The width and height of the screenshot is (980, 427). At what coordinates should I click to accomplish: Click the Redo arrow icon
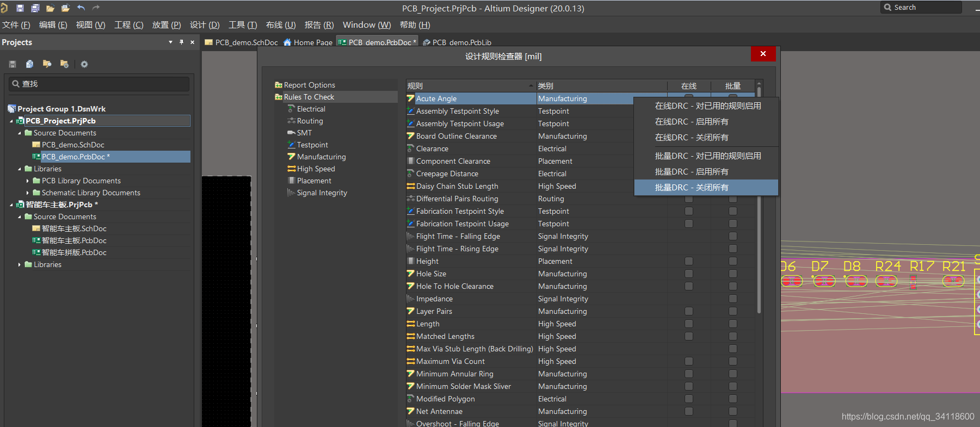pos(96,8)
